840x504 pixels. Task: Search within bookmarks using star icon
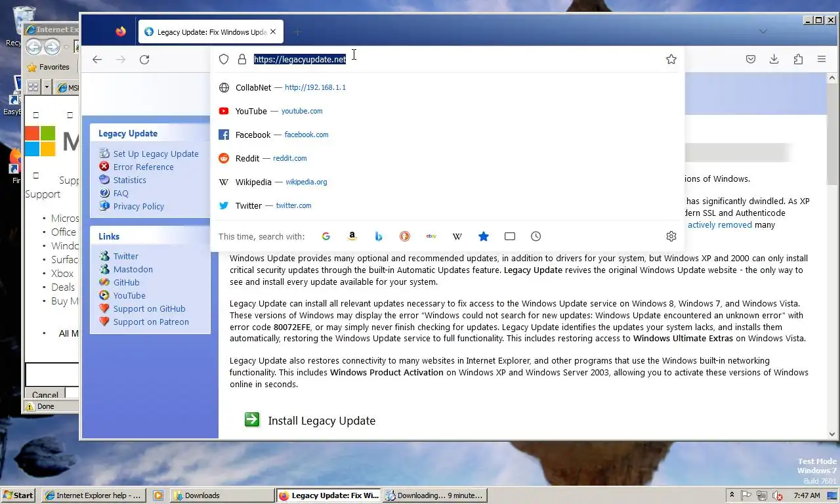484,236
